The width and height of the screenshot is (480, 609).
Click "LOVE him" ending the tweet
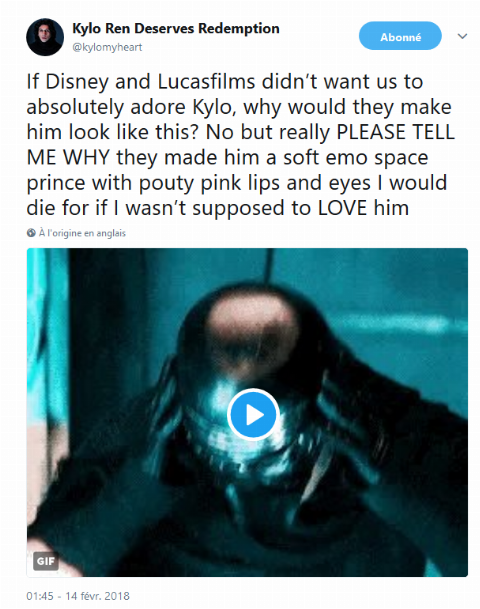point(363,208)
